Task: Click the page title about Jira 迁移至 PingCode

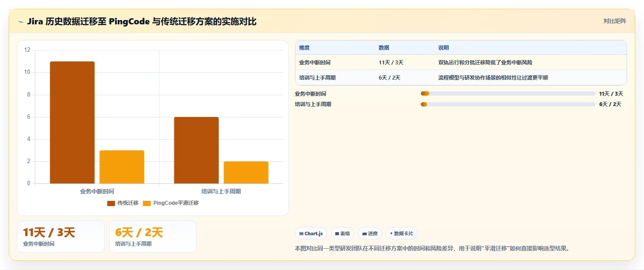Action: coord(142,22)
